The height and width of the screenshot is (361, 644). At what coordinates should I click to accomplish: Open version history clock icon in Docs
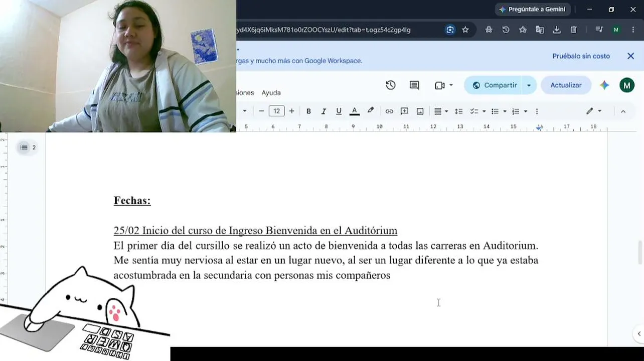click(x=391, y=85)
